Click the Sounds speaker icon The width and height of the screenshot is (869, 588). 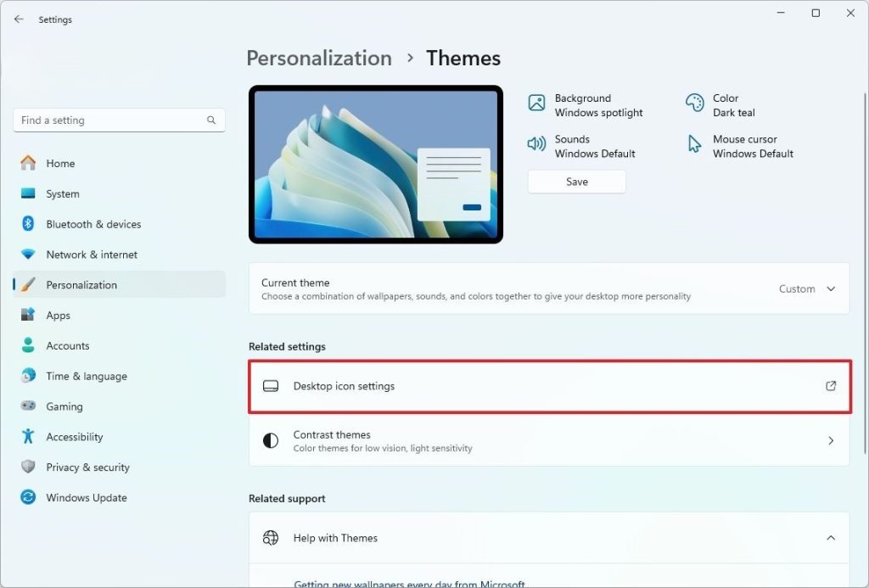536,144
